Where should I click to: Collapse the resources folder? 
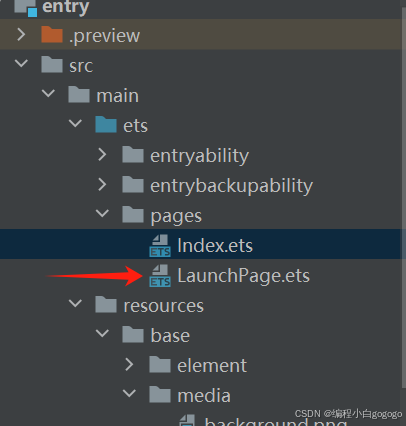coord(75,303)
